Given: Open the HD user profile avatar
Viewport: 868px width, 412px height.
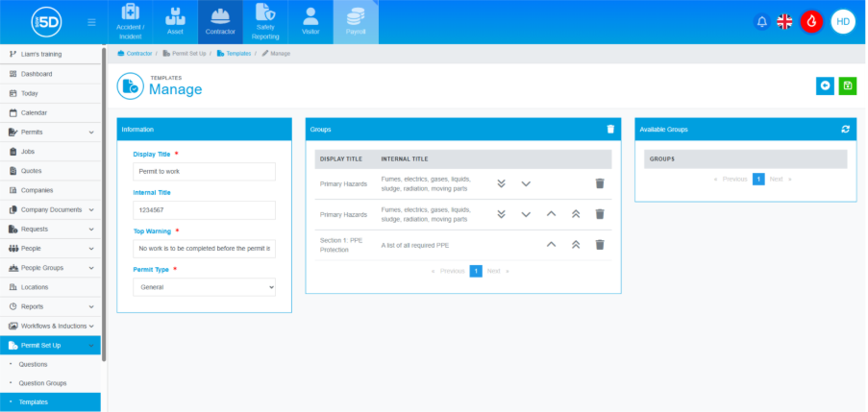Looking at the screenshot, I should (x=843, y=22).
